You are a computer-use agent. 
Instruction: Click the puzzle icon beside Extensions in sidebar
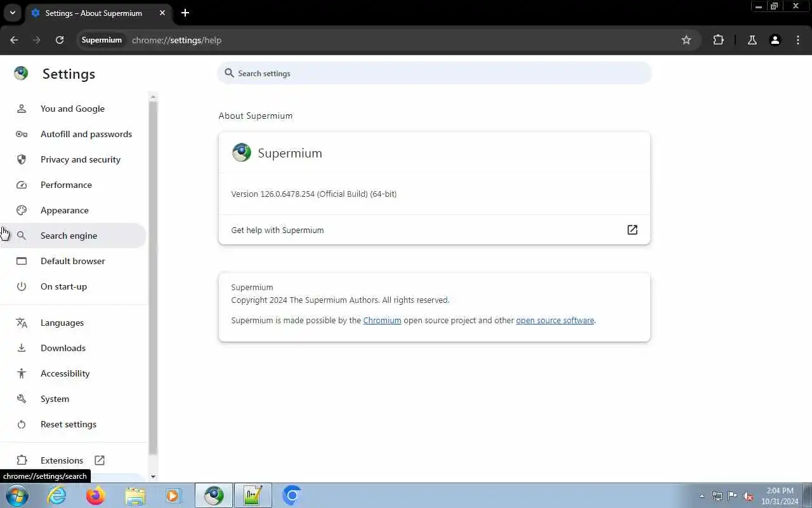tap(22, 460)
